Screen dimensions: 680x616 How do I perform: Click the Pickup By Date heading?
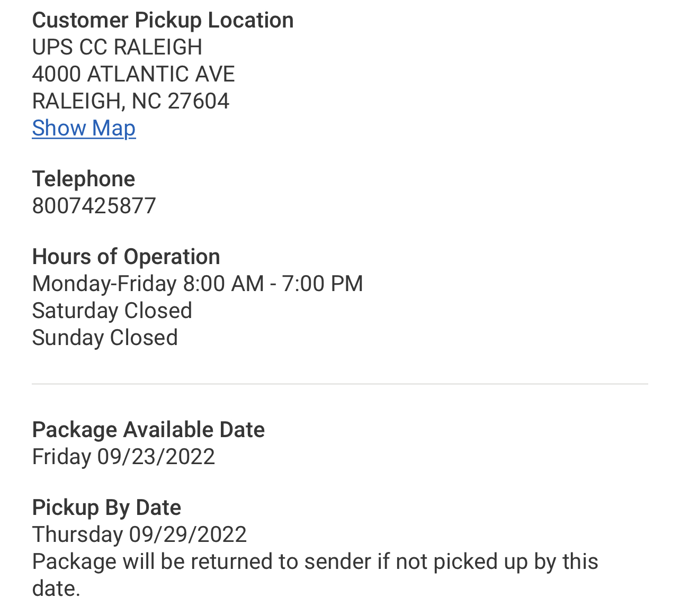tap(106, 508)
